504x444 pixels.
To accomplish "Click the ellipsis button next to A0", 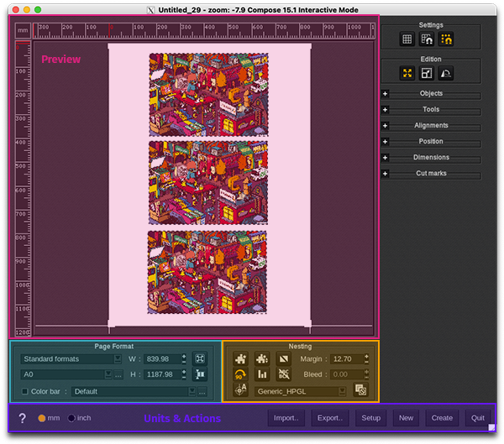I will click(x=118, y=374).
